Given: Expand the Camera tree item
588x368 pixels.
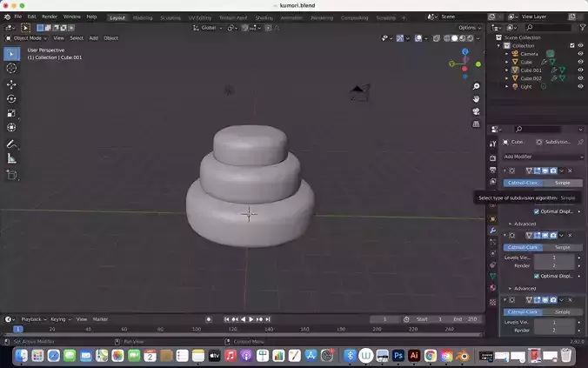Looking at the screenshot, I should [x=506, y=54].
